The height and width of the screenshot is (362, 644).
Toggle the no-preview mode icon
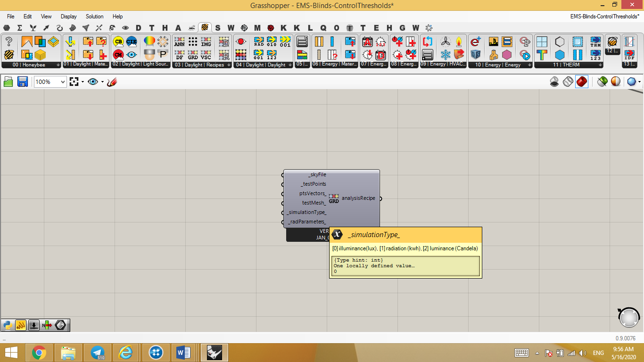coord(555,82)
